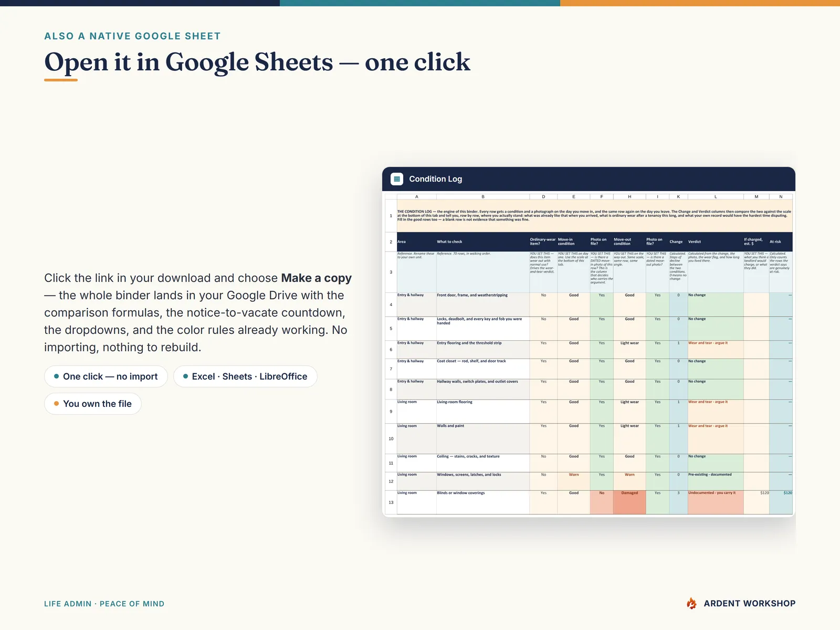Viewport: 840px width, 630px height.
Task: Click the "At risk" header cell
Action: tap(781, 241)
